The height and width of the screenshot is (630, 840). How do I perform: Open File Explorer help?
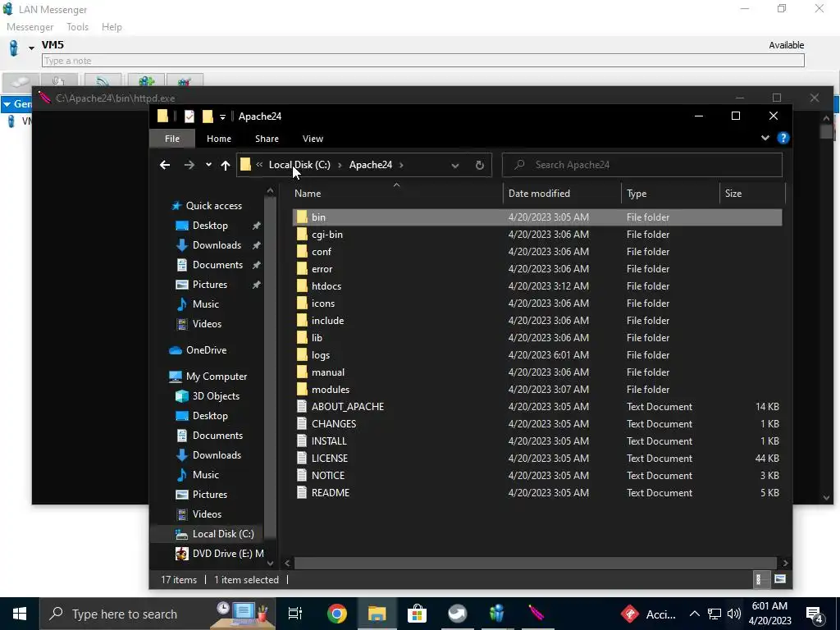pos(783,138)
